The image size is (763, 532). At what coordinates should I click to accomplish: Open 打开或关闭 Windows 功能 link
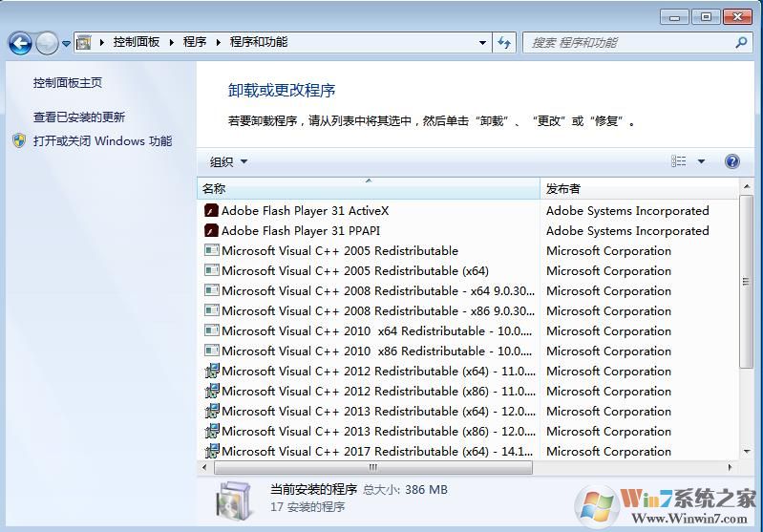pos(102,141)
